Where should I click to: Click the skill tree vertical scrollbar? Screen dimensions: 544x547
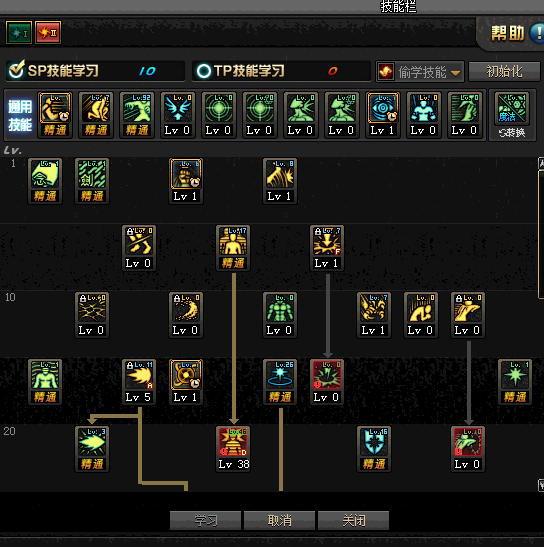pyautogui.click(x=541, y=324)
